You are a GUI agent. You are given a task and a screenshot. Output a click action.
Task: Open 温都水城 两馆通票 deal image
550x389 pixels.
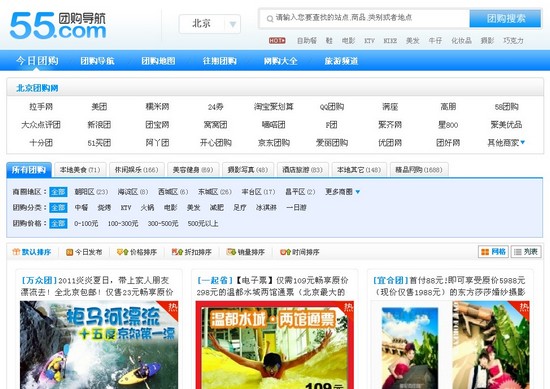275,345
